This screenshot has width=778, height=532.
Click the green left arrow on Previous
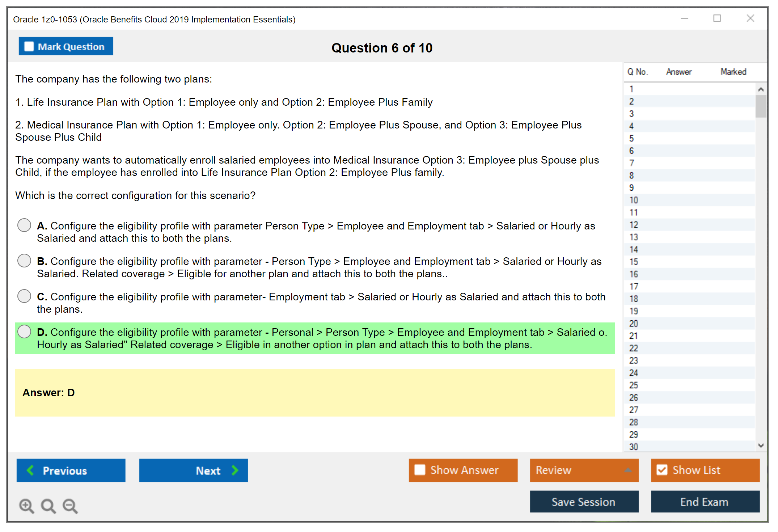(30, 470)
